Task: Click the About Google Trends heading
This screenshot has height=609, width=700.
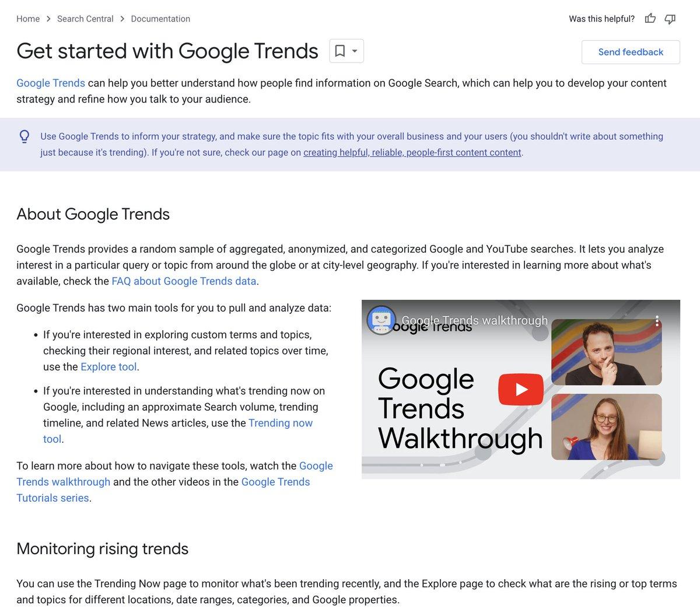Action: click(93, 214)
